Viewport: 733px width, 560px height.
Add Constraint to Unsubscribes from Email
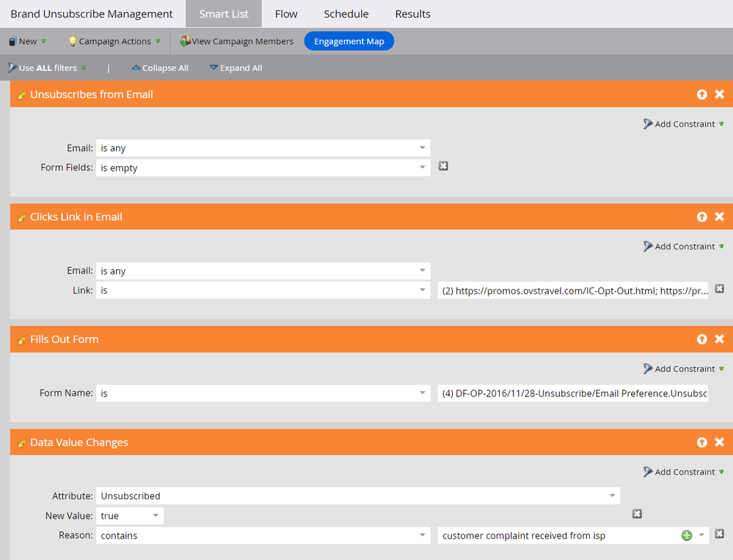[684, 124]
